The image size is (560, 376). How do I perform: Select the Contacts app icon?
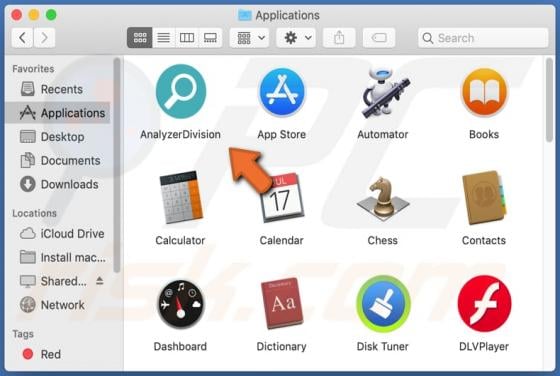(484, 198)
